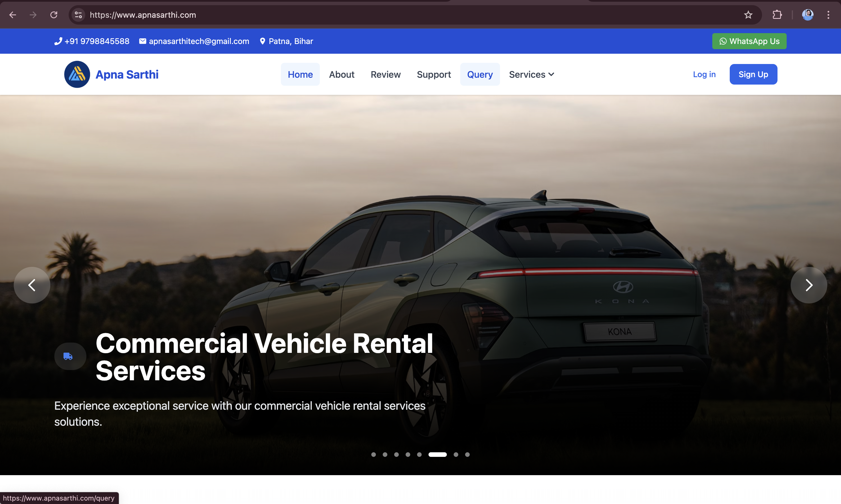Click the location pin icon near Patna, Bihar
Image resolution: width=841 pixels, height=504 pixels.
[x=262, y=41]
